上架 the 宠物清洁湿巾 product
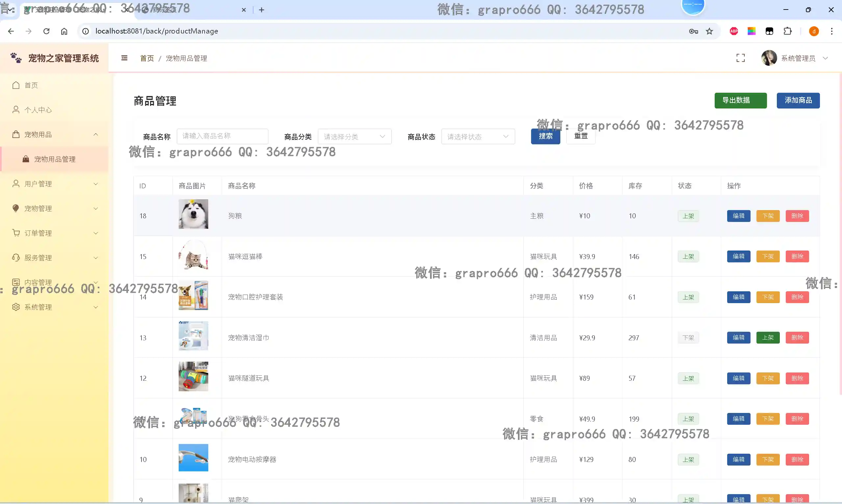The image size is (842, 504). point(768,338)
